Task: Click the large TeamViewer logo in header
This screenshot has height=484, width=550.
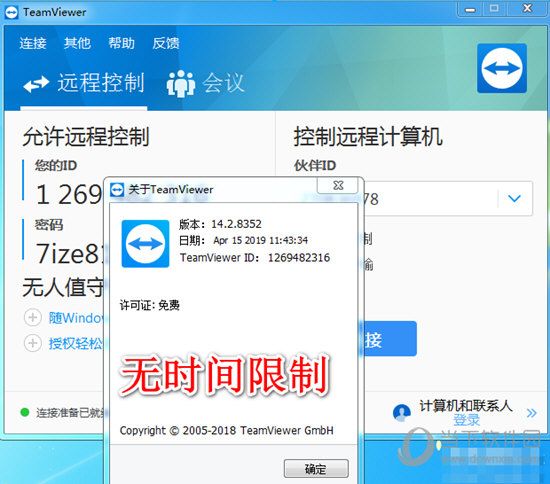Action: click(x=502, y=68)
